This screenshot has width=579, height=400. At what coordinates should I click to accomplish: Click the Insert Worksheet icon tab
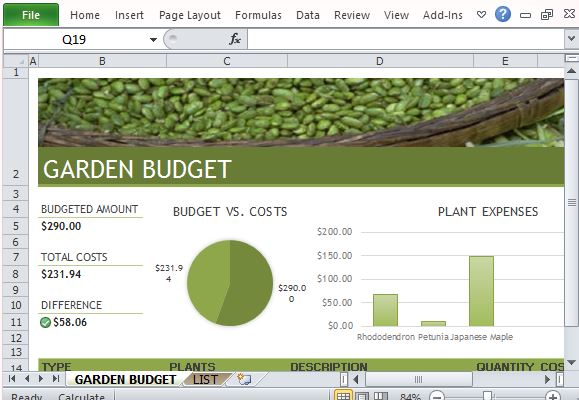coord(244,379)
